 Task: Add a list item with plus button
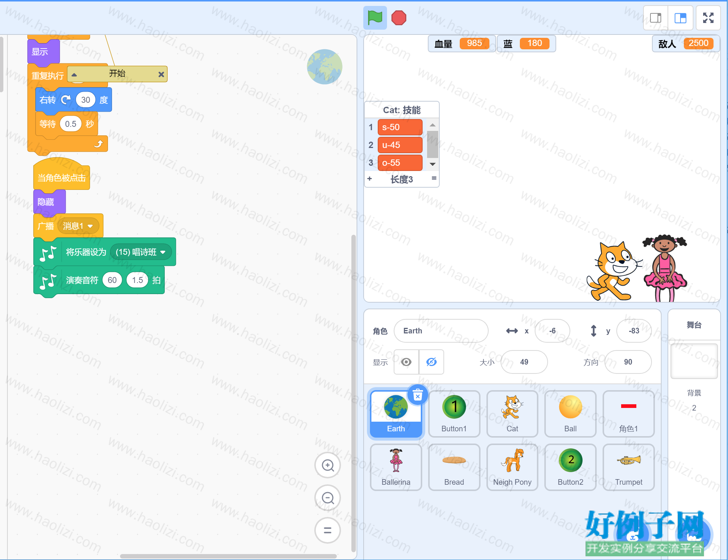(370, 179)
